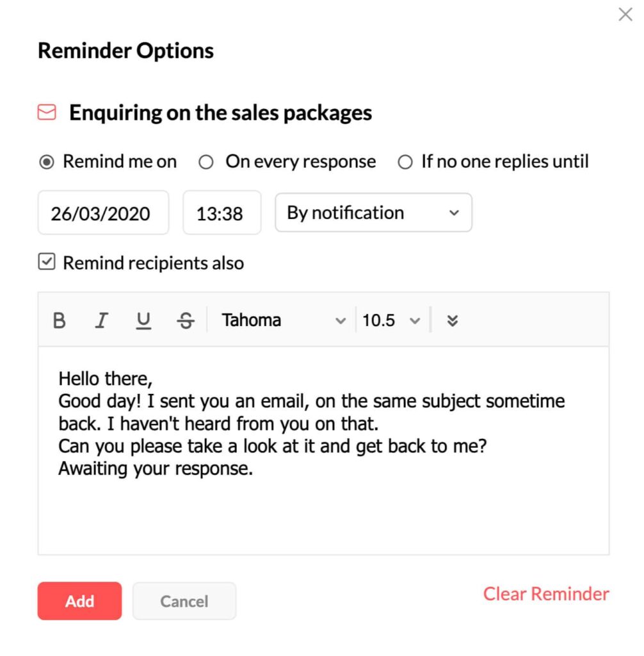Apply underline formatting icon

[143, 321]
